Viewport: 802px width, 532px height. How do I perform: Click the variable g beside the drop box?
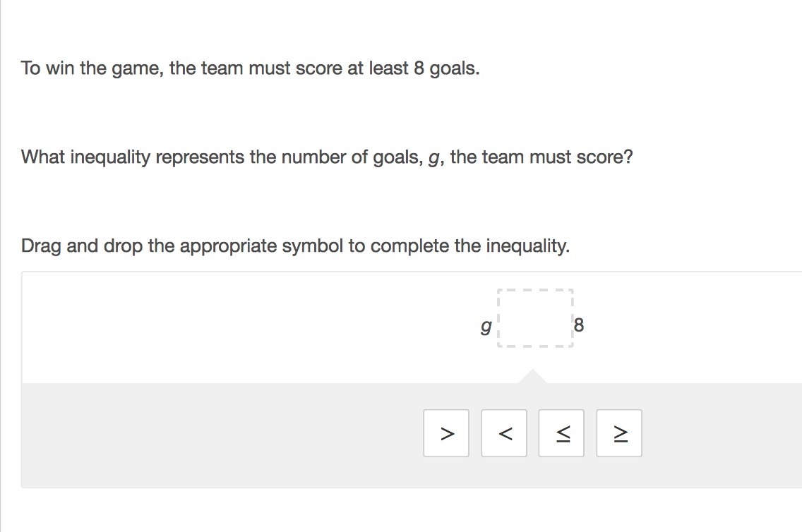(x=485, y=326)
